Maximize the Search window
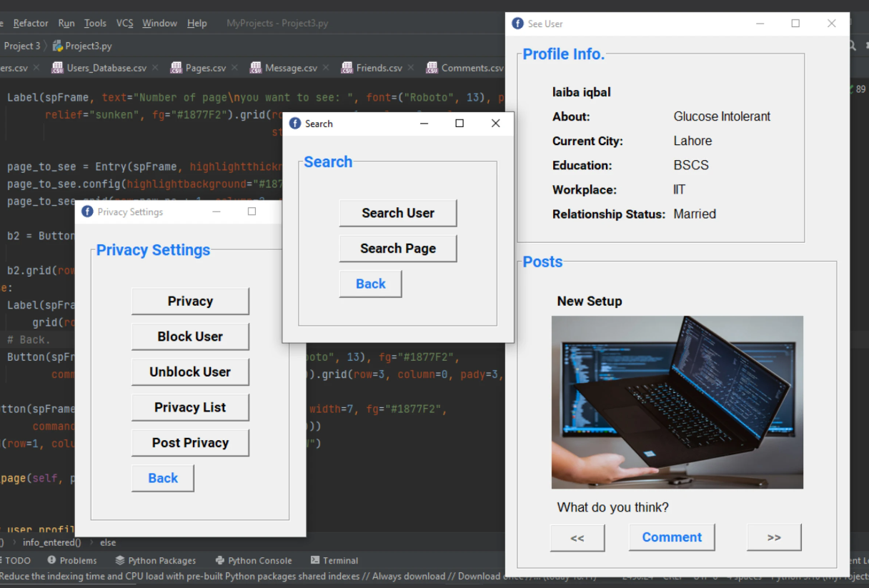The height and width of the screenshot is (588, 869). tap(460, 124)
